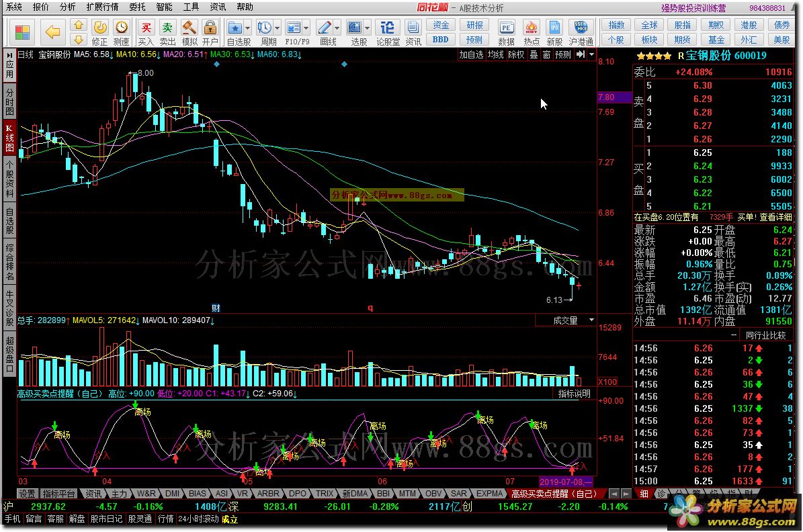The width and height of the screenshot is (803, 532).
Task: Expand the 画线 dropdown arrow
Action: (337, 28)
